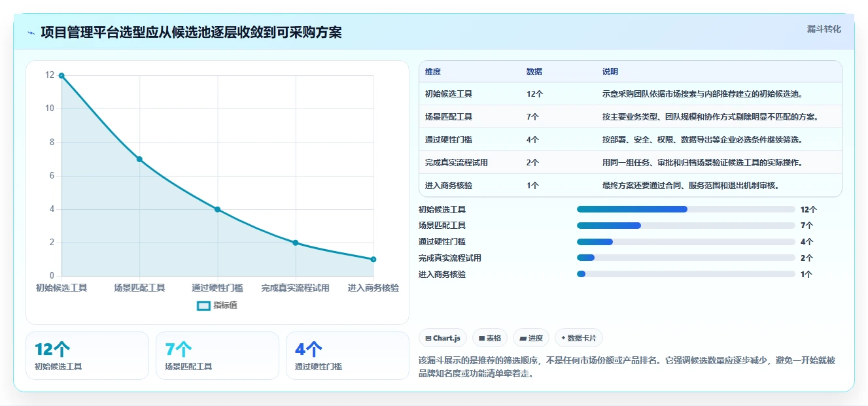Click description starting 按部署、安全、权限
868x406 pixels.
coord(703,140)
